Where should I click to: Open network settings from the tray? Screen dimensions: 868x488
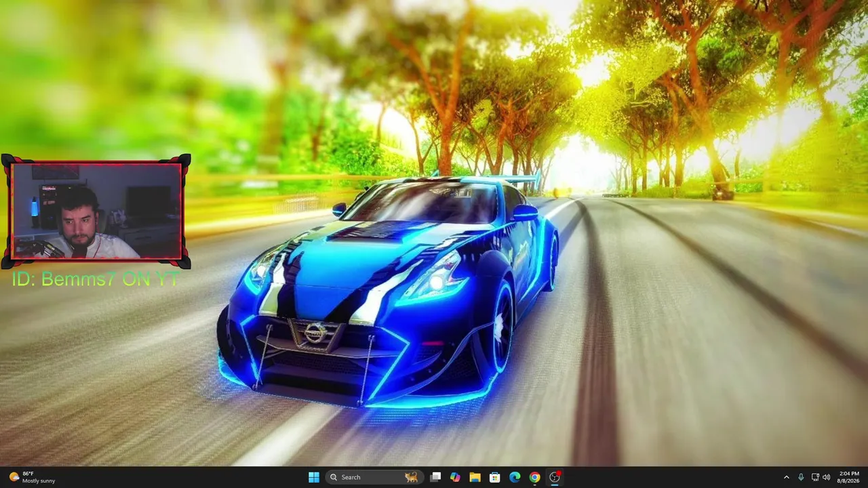pos(815,477)
